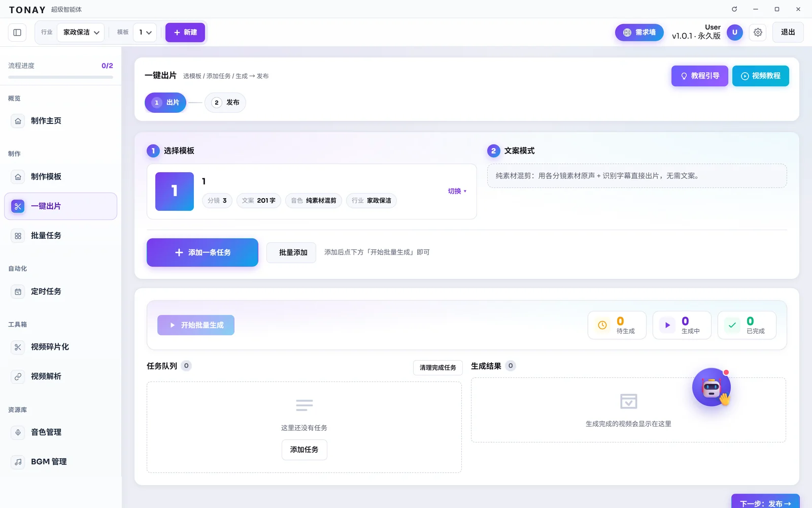This screenshot has height=508, width=812.
Task: Click the 生成结果 count badge
Action: coord(511,366)
